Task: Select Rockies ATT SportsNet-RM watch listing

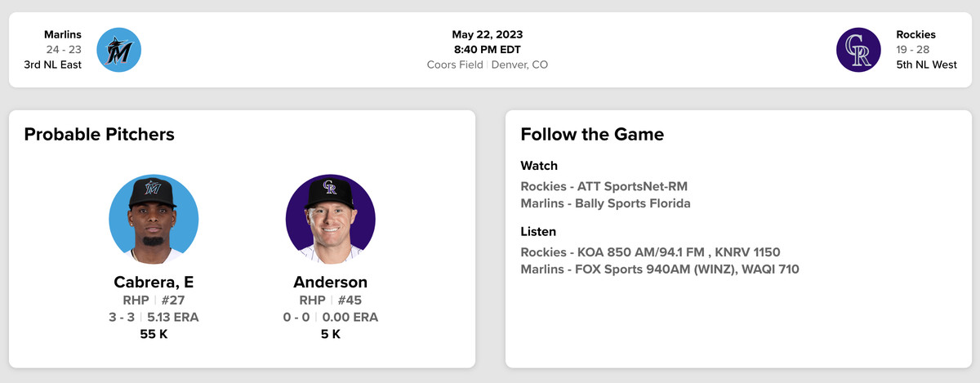Action: [604, 187]
